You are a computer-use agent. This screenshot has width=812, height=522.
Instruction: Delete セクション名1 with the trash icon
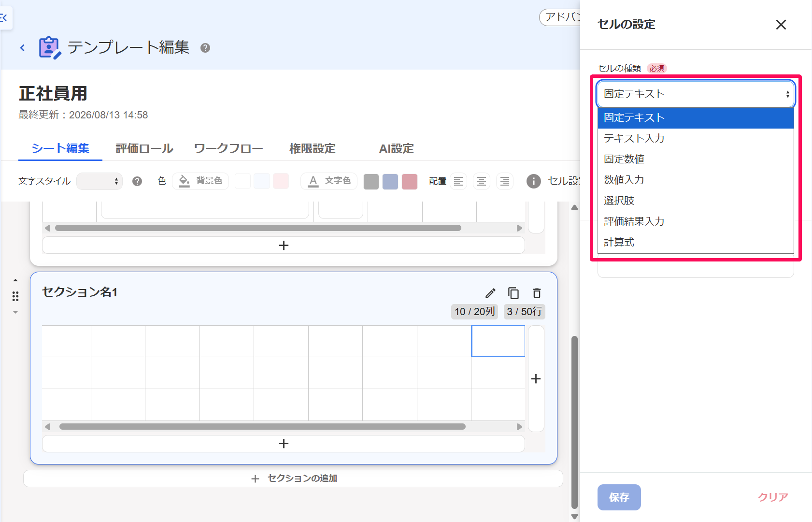537,293
